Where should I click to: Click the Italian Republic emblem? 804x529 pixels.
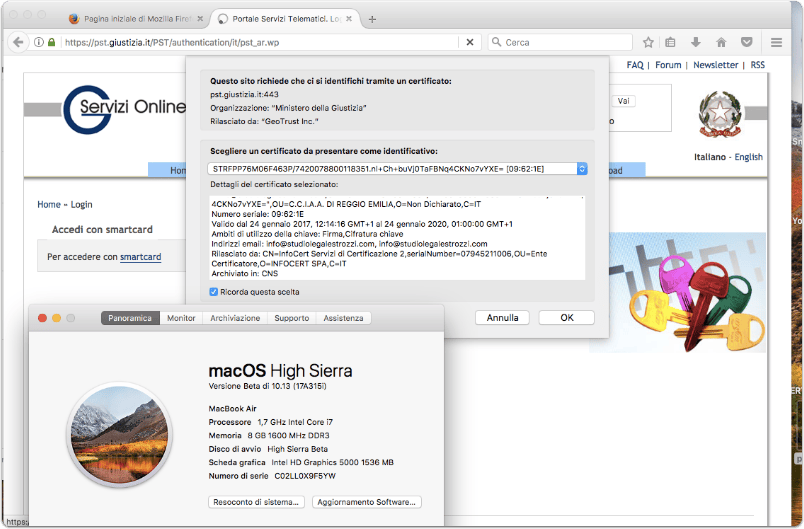[x=720, y=114]
